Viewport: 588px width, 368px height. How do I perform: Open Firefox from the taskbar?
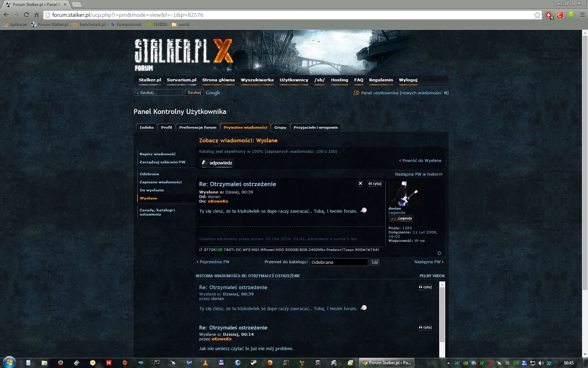[60, 363]
